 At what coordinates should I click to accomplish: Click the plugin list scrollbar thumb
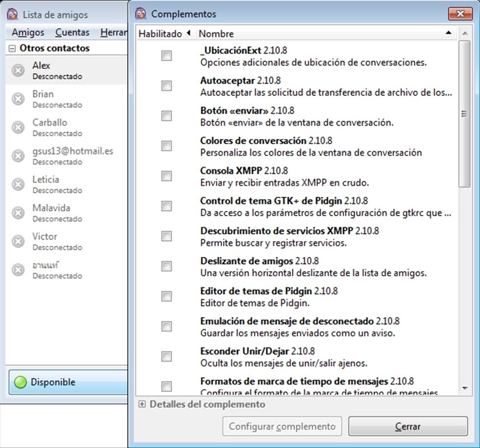[464, 114]
